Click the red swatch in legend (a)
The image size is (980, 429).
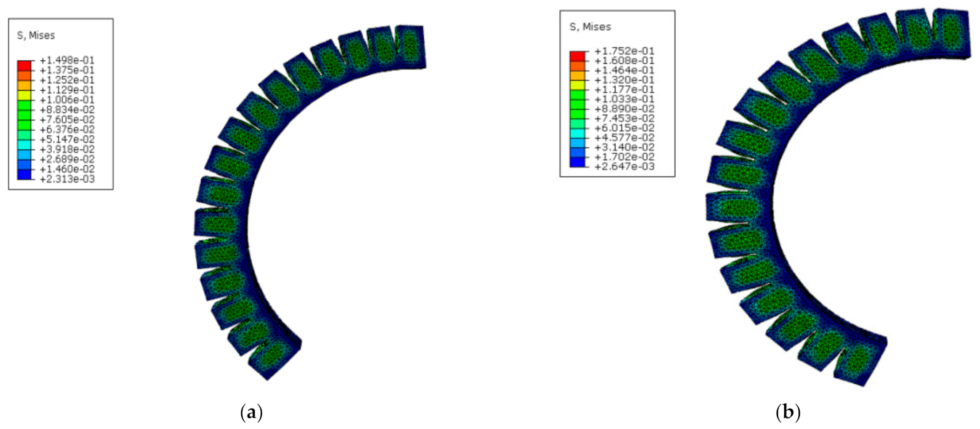24,66
